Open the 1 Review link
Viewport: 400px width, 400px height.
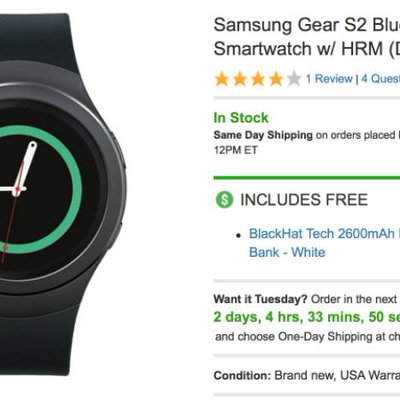coord(329,79)
